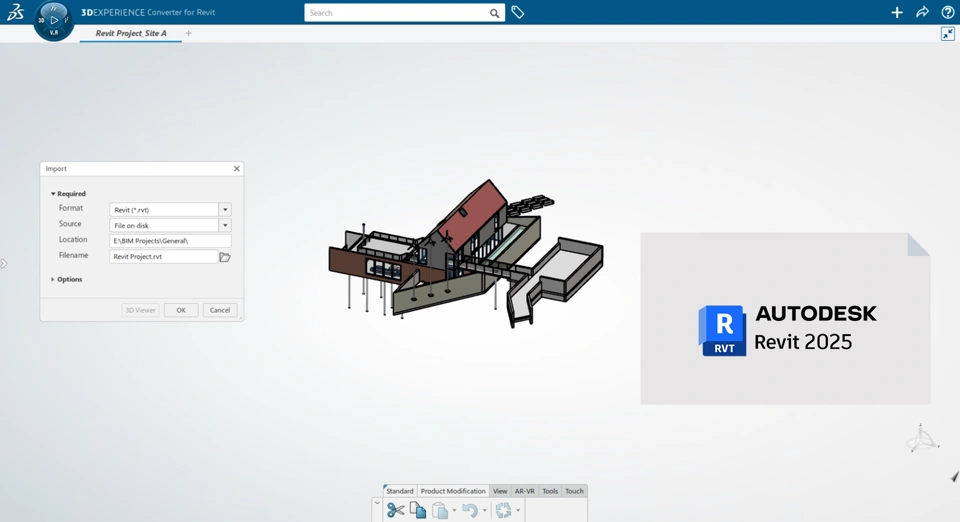
Task: Click the Update cycle icon
Action: tap(503, 510)
